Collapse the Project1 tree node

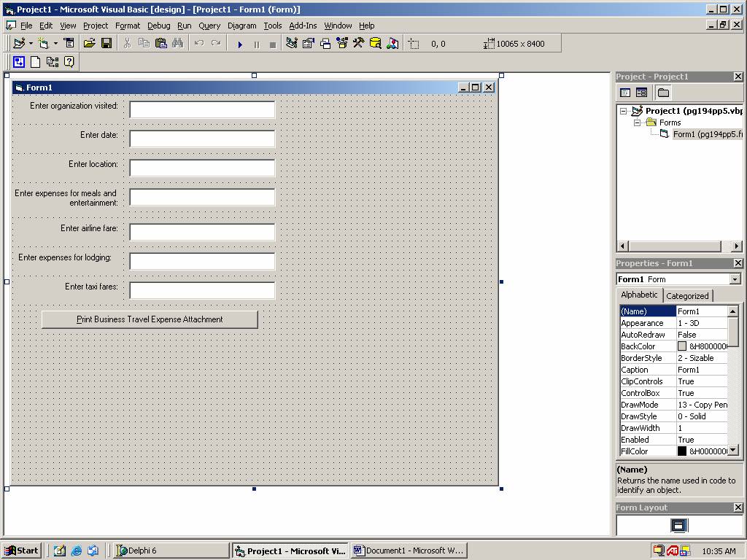point(624,112)
